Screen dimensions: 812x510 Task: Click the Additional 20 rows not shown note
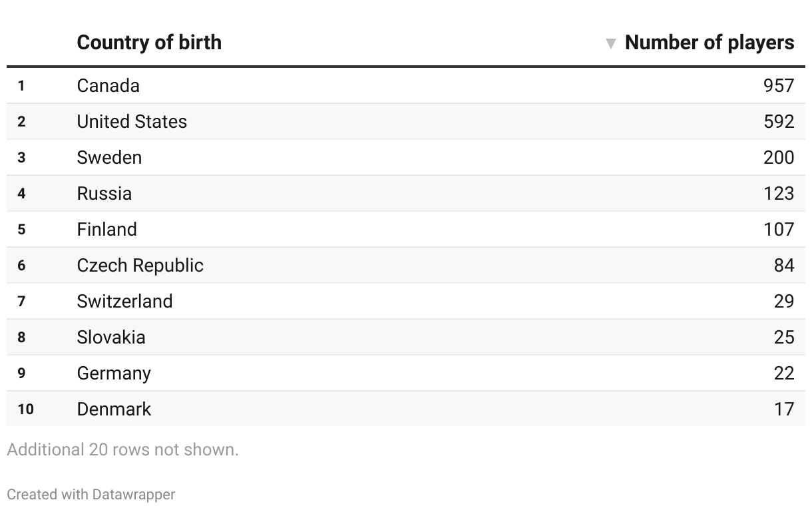coord(122,449)
